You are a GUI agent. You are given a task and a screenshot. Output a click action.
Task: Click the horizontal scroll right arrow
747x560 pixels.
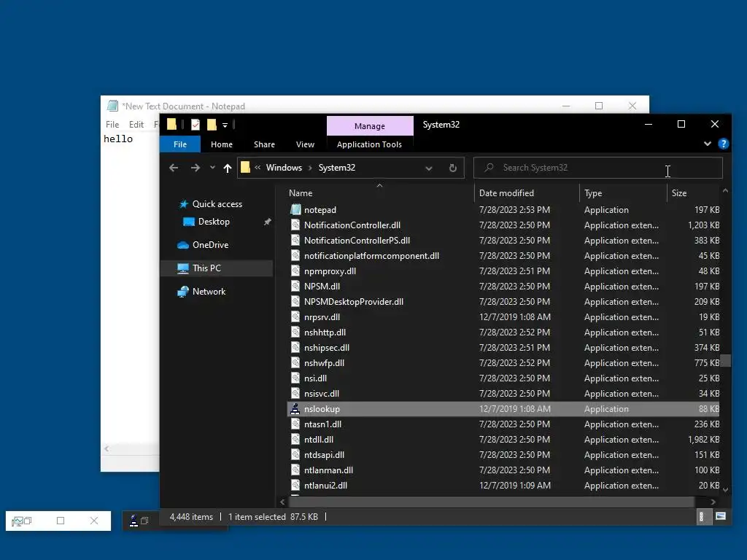point(713,502)
